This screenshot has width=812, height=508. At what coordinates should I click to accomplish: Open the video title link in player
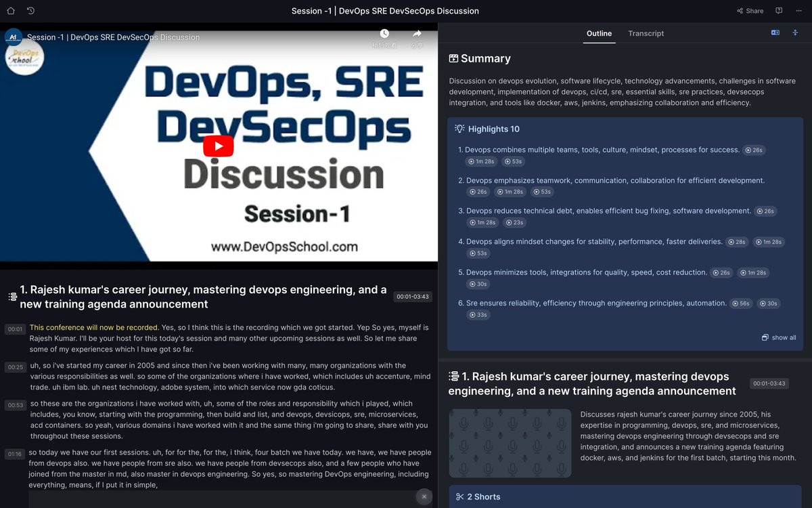113,37
